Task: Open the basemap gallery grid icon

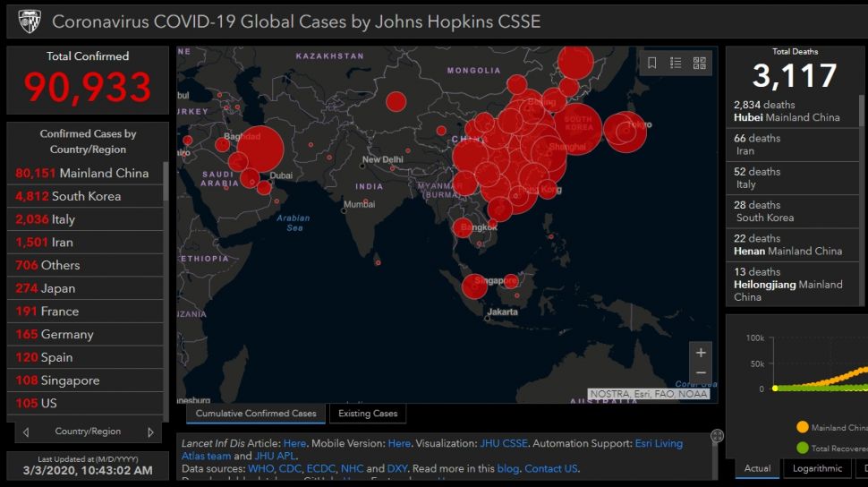Action: 699,63
